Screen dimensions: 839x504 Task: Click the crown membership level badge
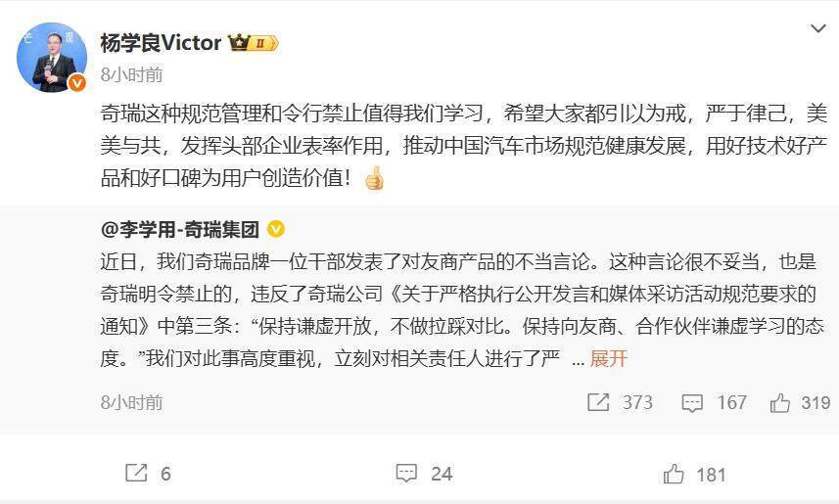point(253,42)
